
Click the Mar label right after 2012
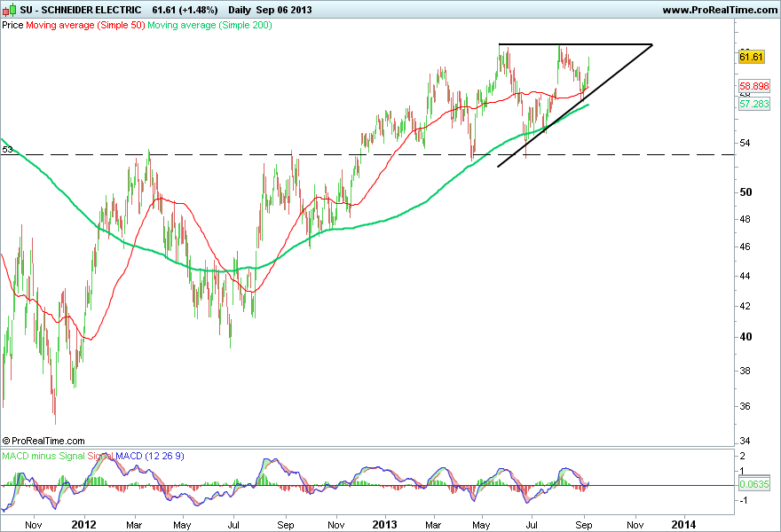pos(134,525)
